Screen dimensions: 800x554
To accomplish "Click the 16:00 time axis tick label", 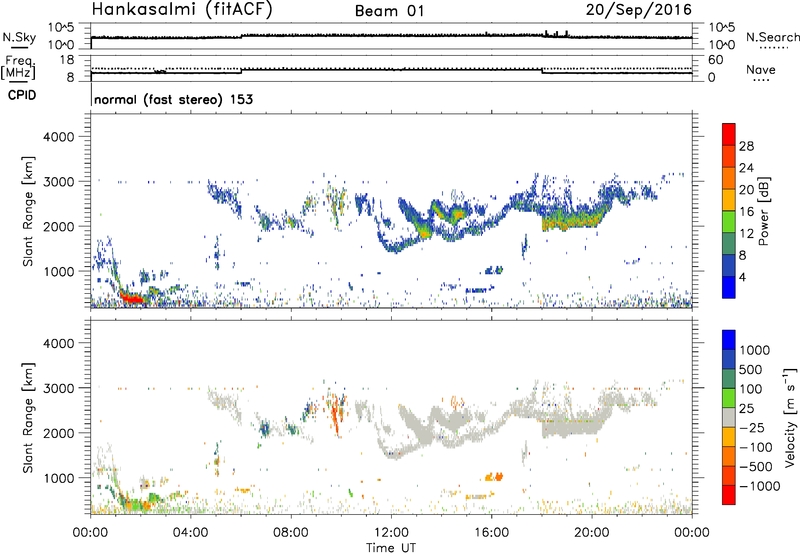I will 491,533.
